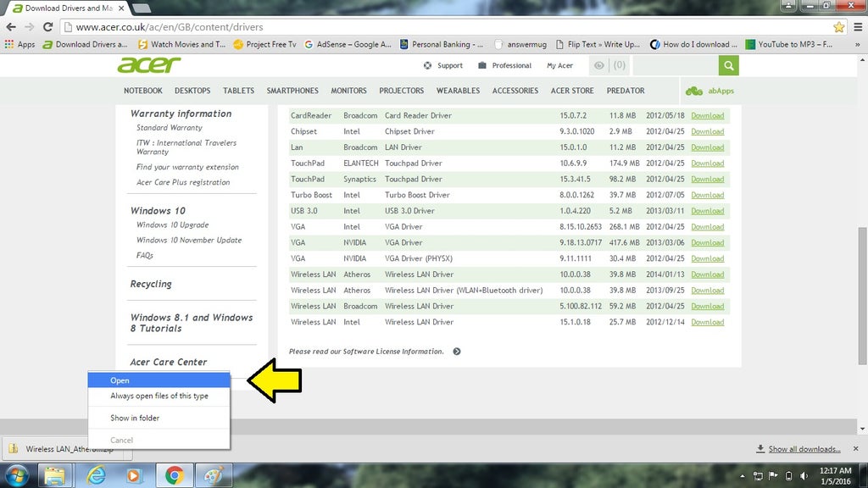Close the Download Drivers tab
Viewport: 868px width, 488px height.
pyautogui.click(x=121, y=8)
